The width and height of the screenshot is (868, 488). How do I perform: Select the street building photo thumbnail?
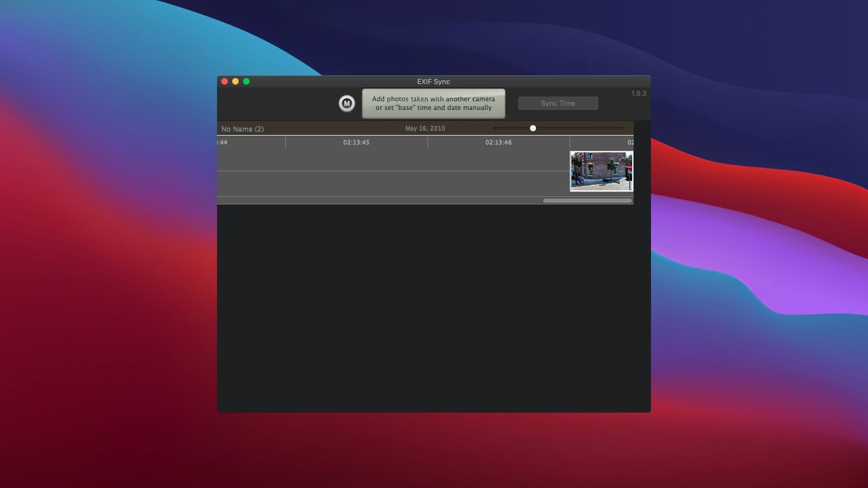(x=601, y=171)
